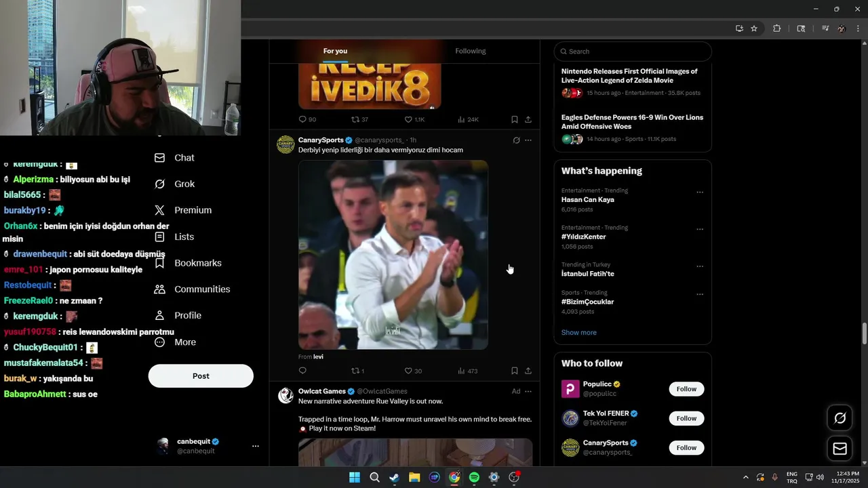
Task: Reply to the Recep Ivedik 8 post with 90 replies
Action: click(x=307, y=119)
